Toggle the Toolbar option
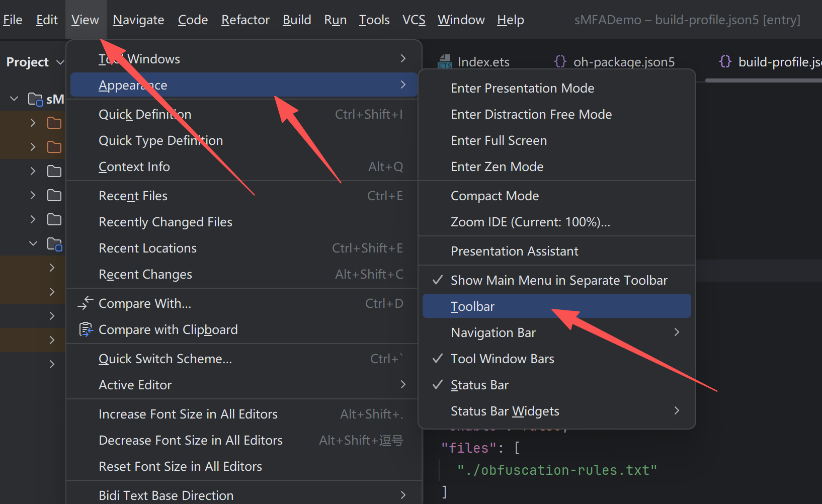This screenshot has height=504, width=822. (x=557, y=306)
